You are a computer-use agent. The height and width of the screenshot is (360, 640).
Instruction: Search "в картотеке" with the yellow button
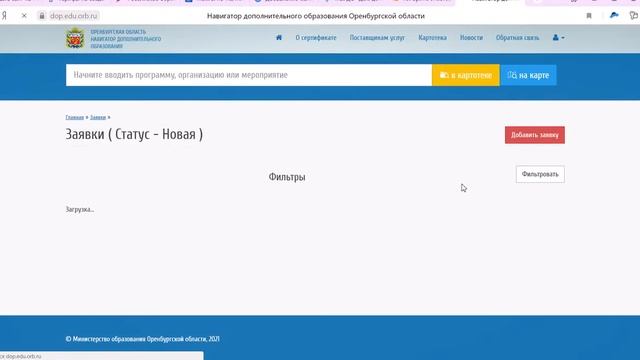tap(466, 75)
